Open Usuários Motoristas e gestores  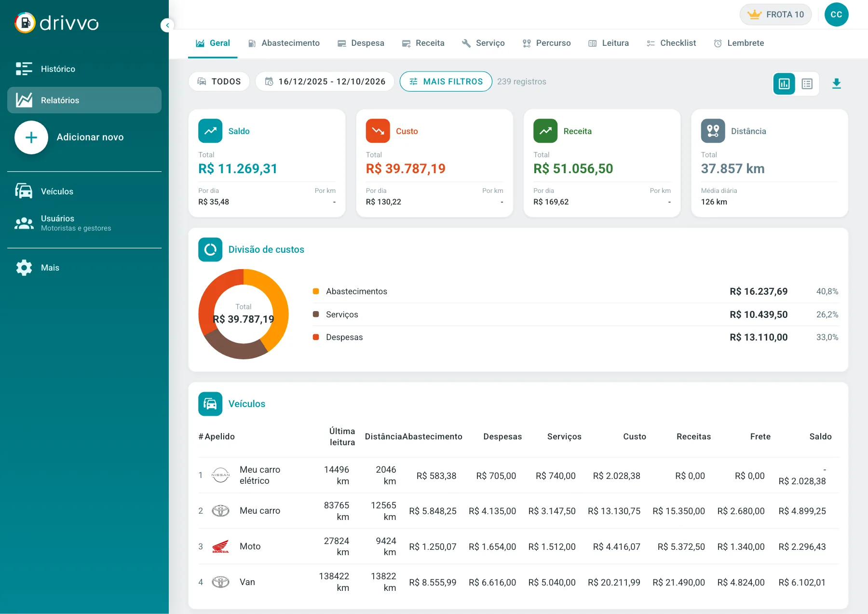(x=84, y=223)
